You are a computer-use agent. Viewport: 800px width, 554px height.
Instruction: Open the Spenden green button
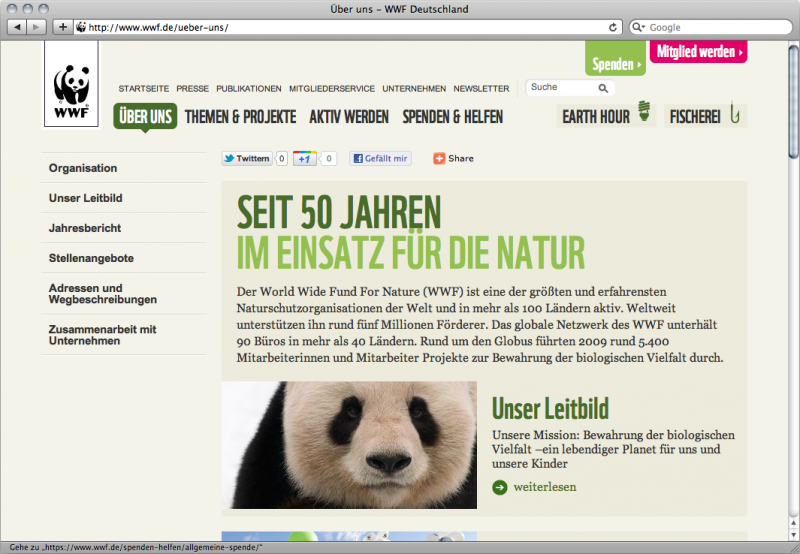615,58
